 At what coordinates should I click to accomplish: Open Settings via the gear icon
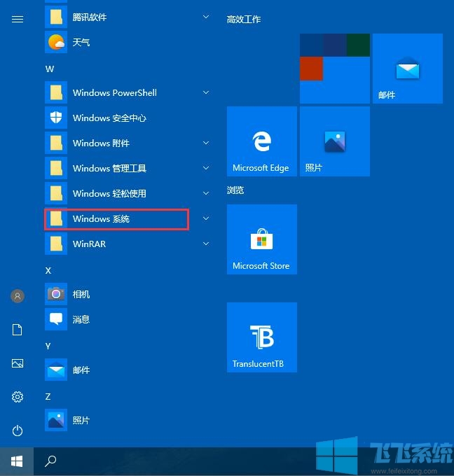click(x=18, y=397)
